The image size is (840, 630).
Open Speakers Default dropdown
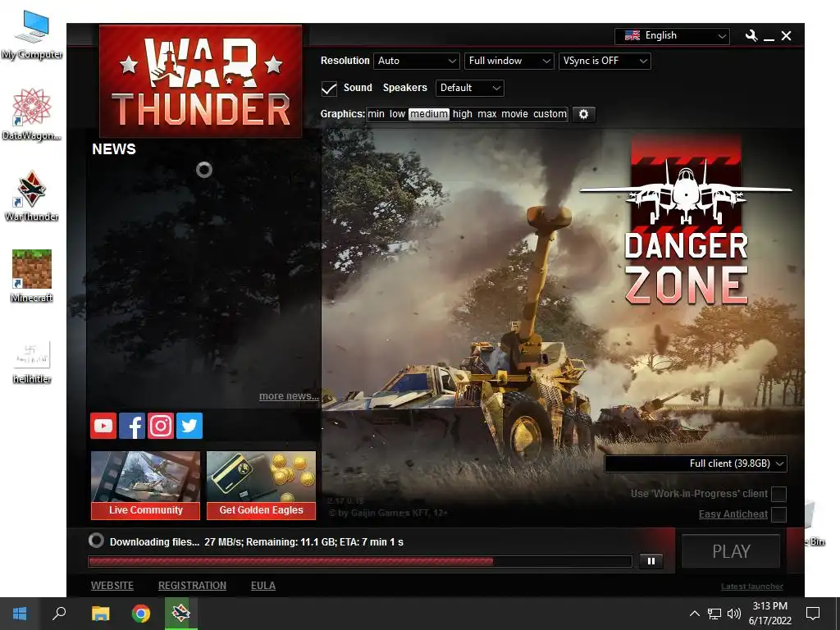(x=470, y=88)
